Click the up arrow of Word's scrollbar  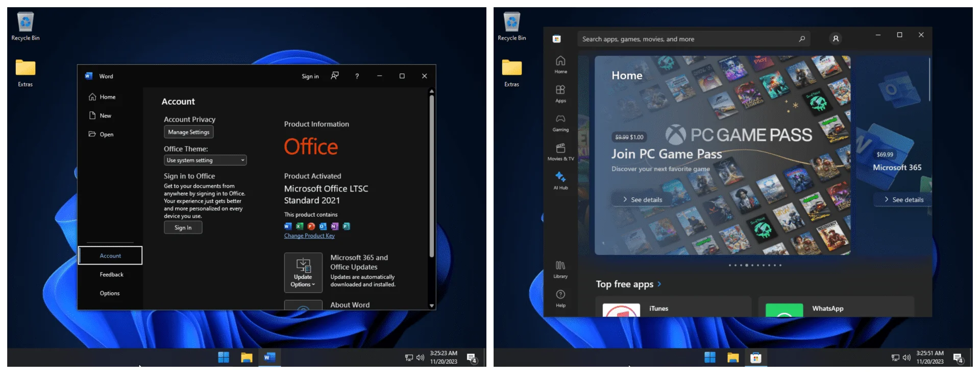[x=432, y=91]
